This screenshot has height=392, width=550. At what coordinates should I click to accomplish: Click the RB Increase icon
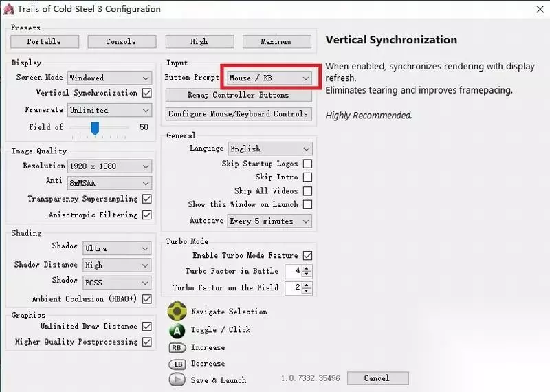tap(177, 348)
